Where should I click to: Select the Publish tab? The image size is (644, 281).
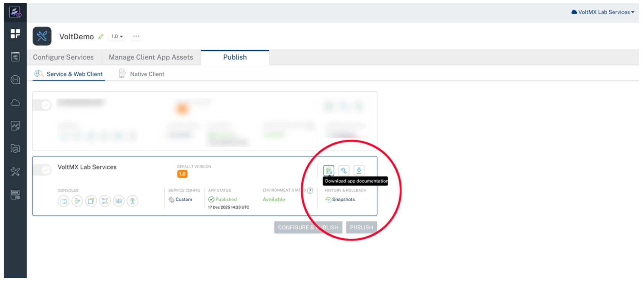[x=235, y=57]
